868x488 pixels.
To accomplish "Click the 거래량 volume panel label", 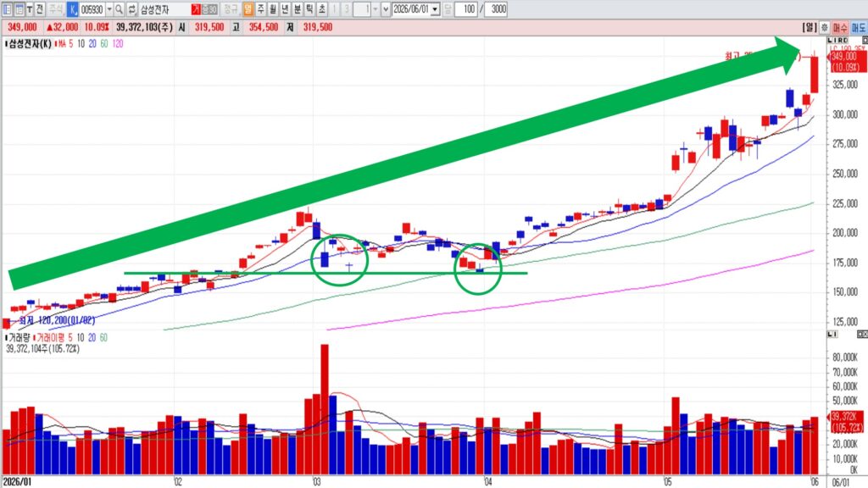I will tap(19, 337).
